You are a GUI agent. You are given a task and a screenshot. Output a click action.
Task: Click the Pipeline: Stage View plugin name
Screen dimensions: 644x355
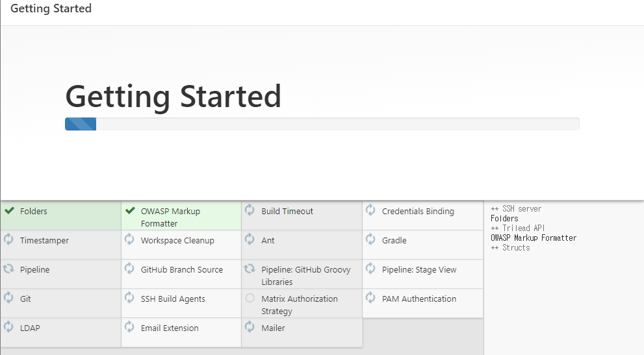coord(419,270)
